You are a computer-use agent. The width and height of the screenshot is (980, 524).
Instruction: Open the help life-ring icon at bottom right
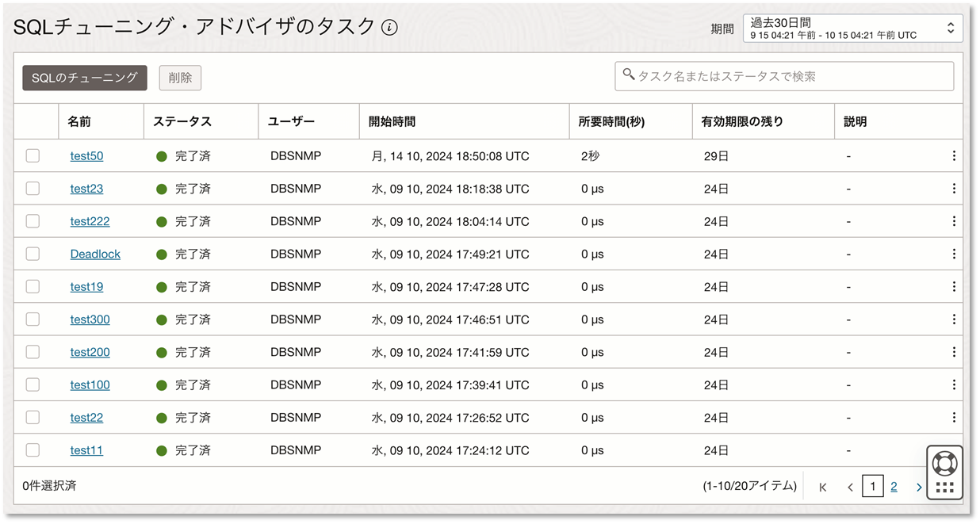(x=944, y=464)
